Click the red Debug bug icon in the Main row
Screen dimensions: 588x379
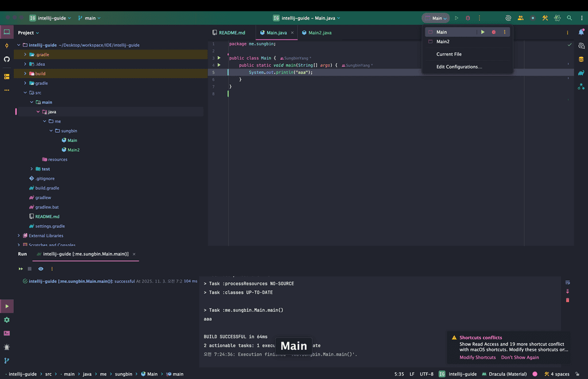[x=493, y=32]
